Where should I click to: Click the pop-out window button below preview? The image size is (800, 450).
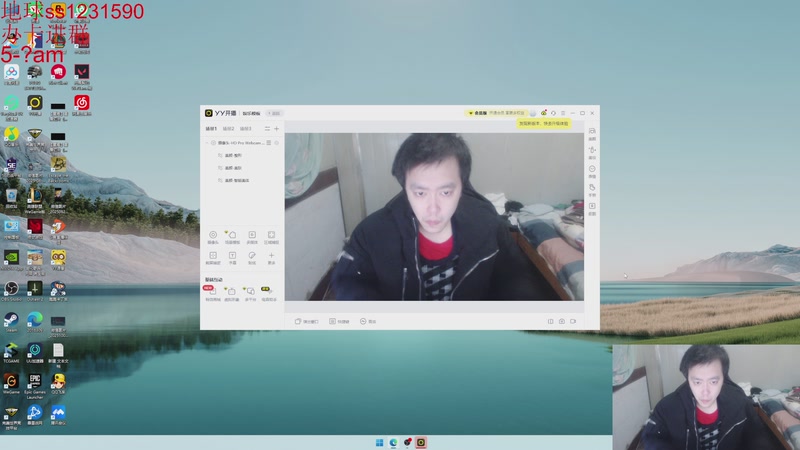pyautogui.click(x=307, y=321)
